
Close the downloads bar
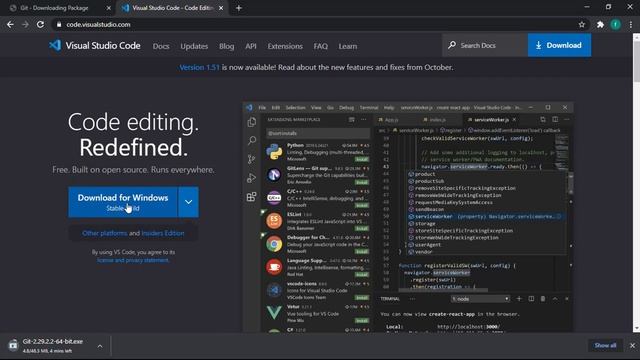[632, 345]
